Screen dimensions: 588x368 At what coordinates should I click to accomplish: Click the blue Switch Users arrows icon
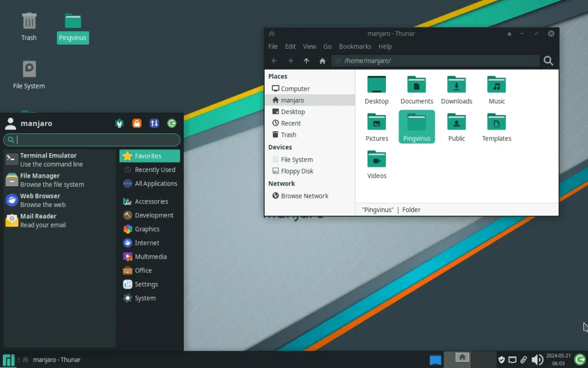click(x=154, y=123)
